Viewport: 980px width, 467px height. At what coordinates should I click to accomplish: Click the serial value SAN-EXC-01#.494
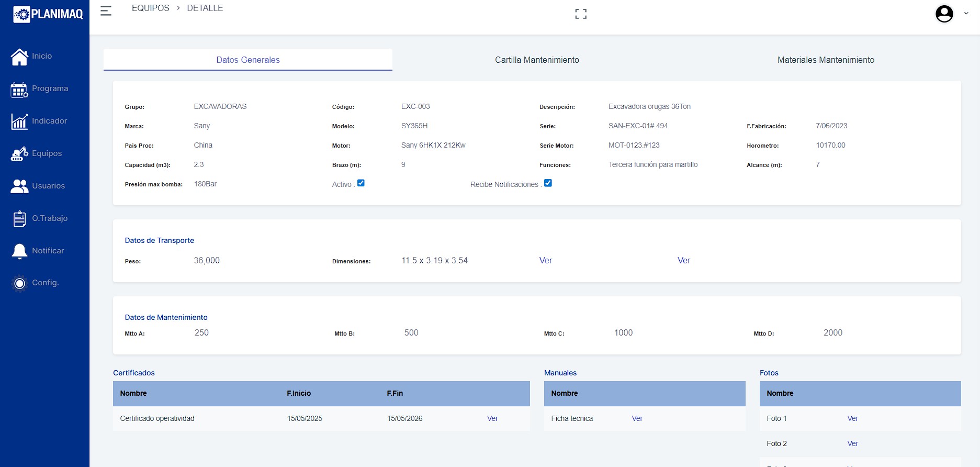[638, 126]
